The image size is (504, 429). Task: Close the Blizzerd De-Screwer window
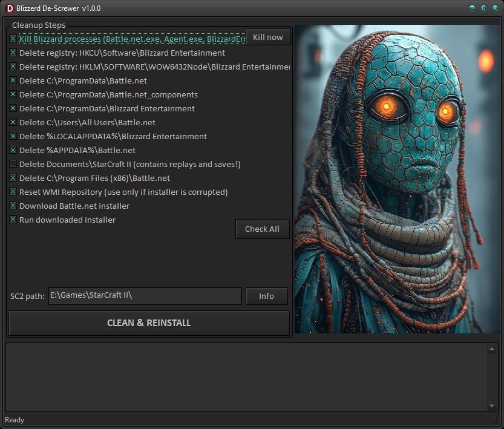[x=494, y=8]
